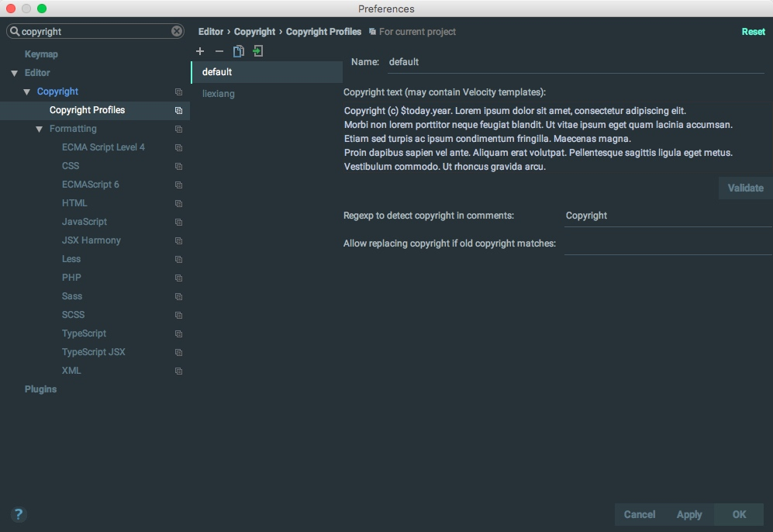The width and height of the screenshot is (773, 532).
Task: Collapse the Copyright tree node
Action: click(x=26, y=92)
